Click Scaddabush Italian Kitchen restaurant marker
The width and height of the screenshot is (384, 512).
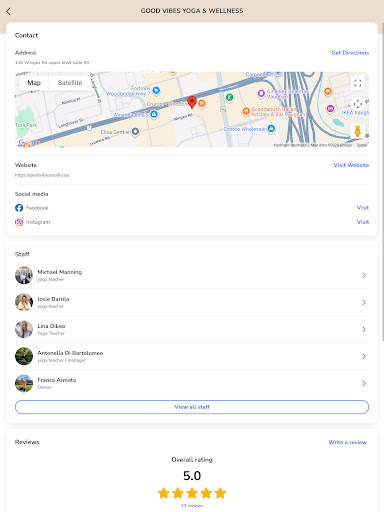click(x=246, y=111)
